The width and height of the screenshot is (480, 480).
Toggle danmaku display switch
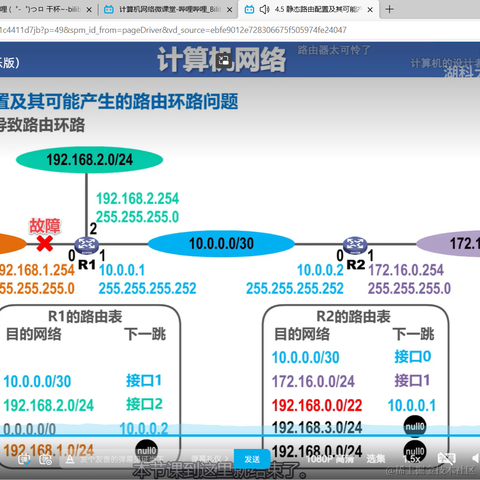tap(24, 460)
